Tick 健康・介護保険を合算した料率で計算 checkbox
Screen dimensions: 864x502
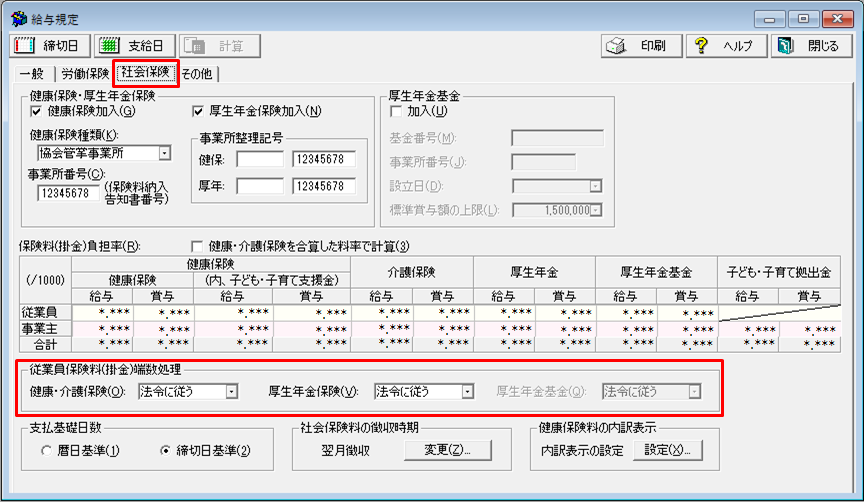[197, 246]
